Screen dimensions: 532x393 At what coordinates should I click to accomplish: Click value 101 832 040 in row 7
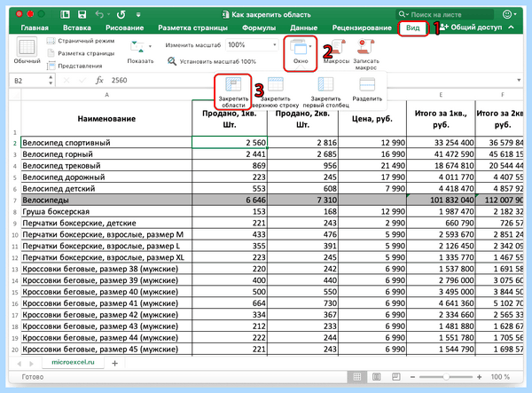441,200
